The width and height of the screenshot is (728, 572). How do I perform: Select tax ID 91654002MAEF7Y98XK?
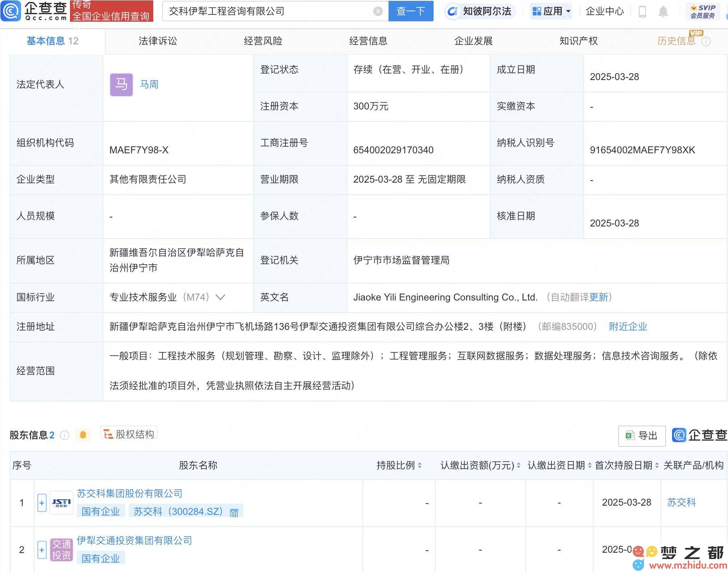point(642,150)
